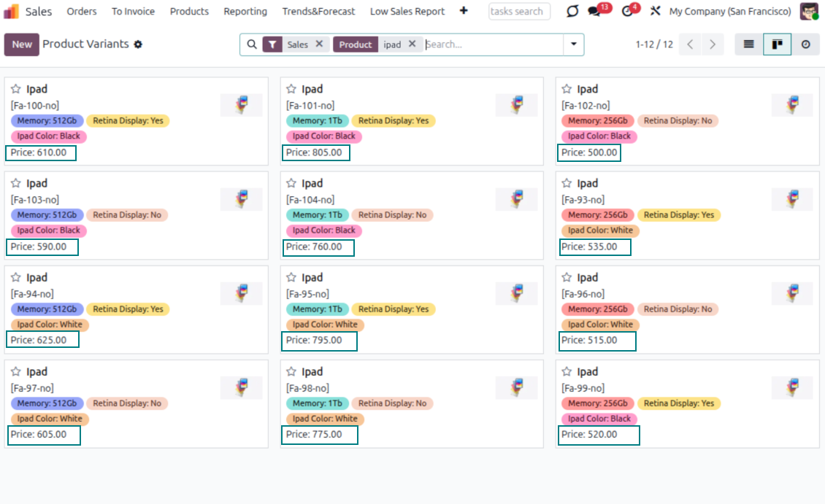The image size is (825, 504).
Task: Star the Fa-100-no Ipad as favorite
Action: point(15,89)
